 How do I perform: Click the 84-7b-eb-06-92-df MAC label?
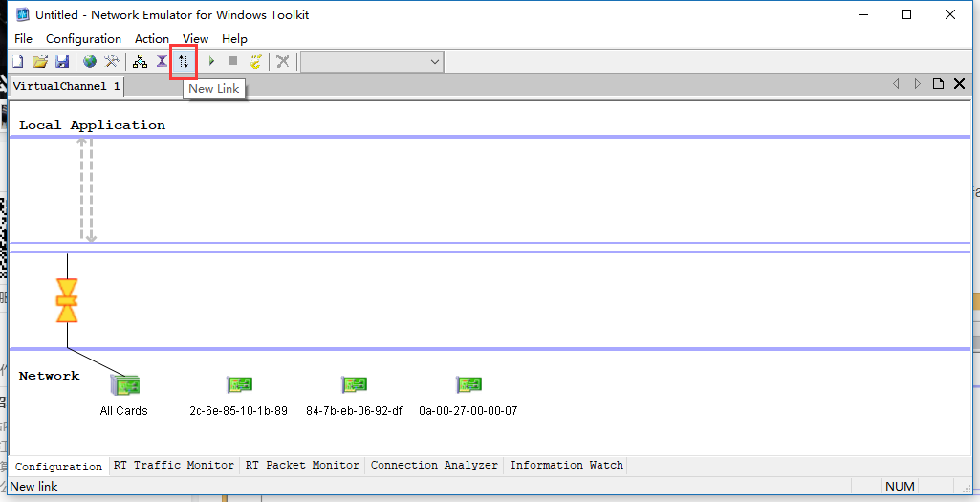coord(355,411)
